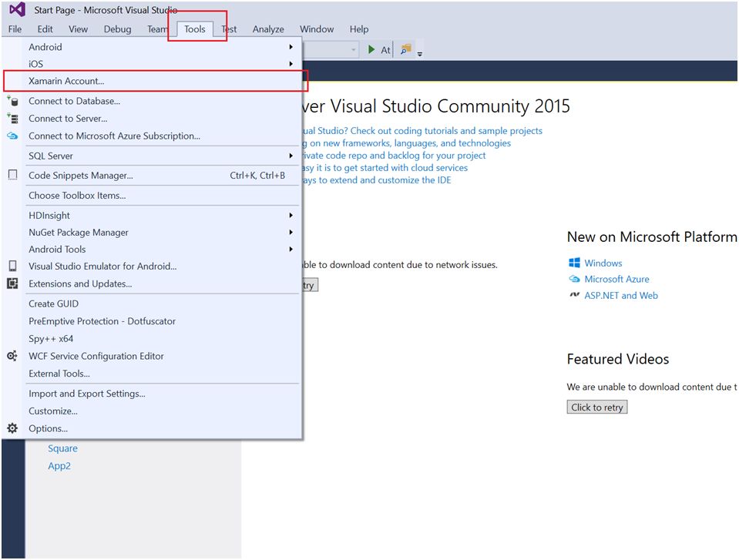739x560 pixels.
Task: Click the Azure cloud subscription icon
Action: click(11, 136)
